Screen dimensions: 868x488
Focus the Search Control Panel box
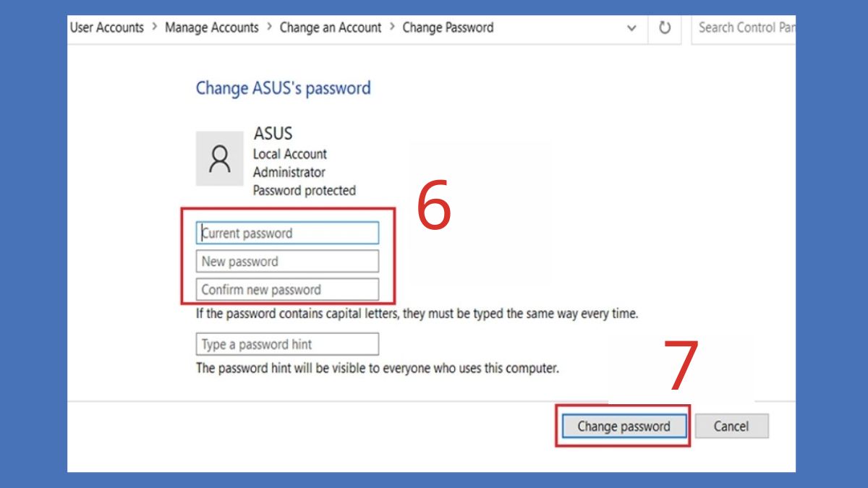[x=745, y=28]
